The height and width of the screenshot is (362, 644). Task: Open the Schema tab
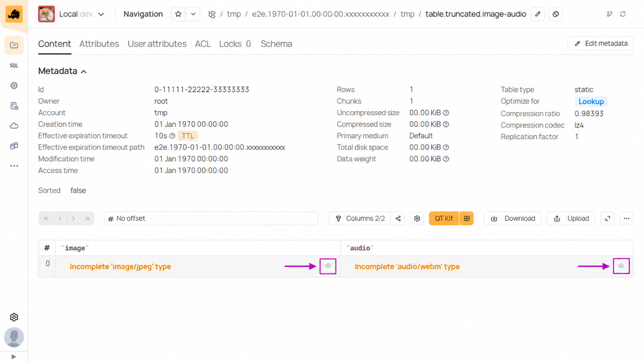(276, 44)
